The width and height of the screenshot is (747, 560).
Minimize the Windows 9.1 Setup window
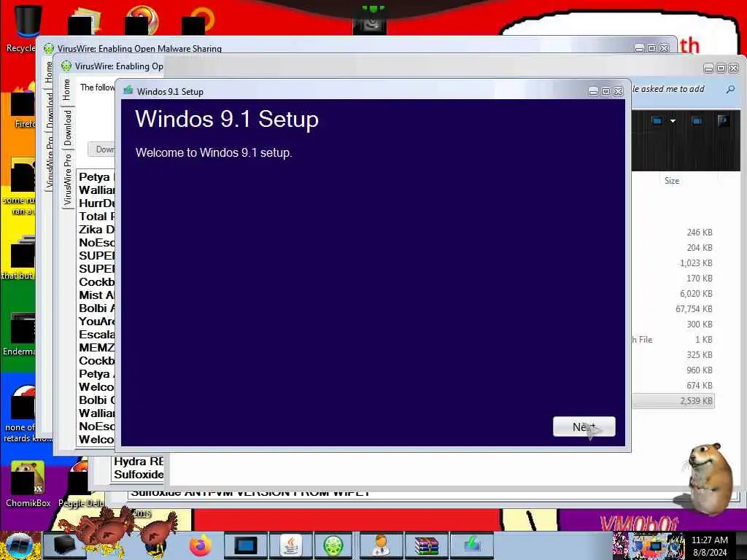pos(593,91)
